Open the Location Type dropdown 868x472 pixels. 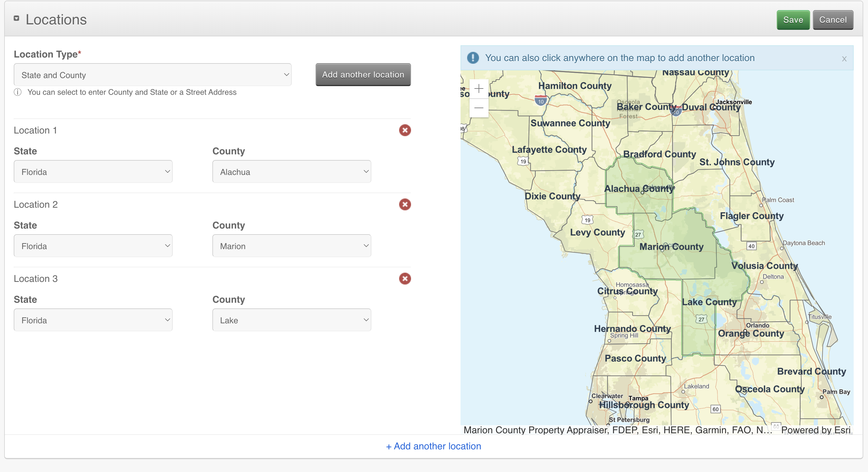point(152,75)
